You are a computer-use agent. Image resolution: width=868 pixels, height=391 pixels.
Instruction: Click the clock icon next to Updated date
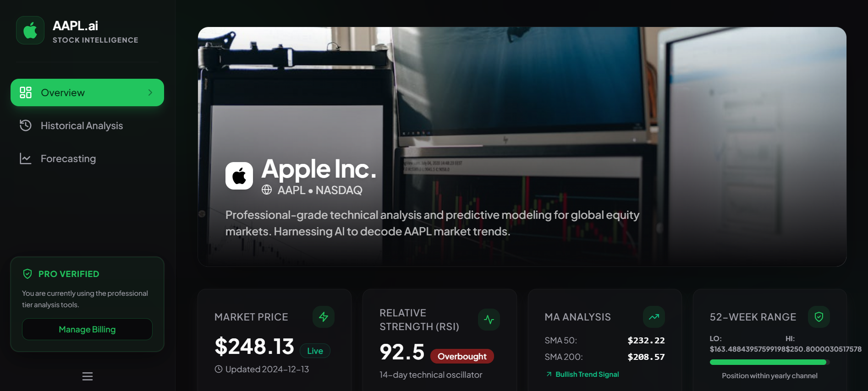219,369
